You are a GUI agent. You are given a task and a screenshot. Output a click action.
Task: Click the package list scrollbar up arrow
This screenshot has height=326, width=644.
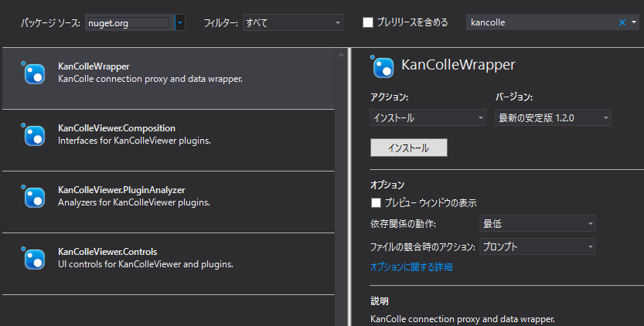[x=341, y=55]
